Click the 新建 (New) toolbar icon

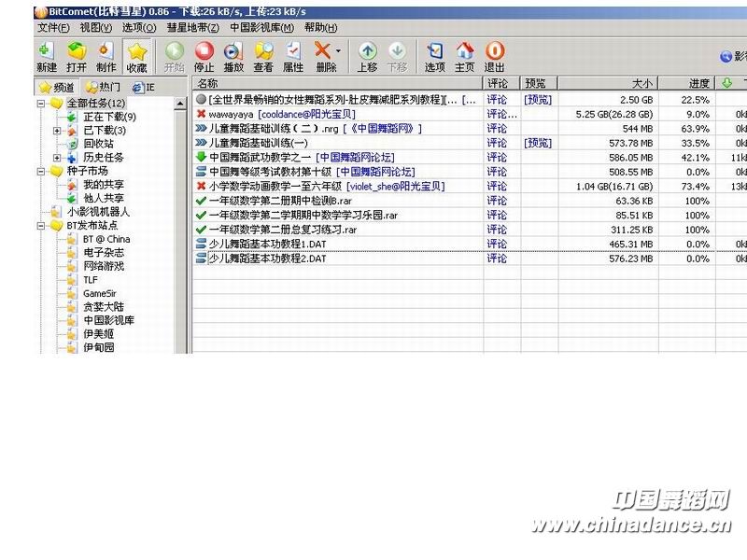click(x=46, y=55)
